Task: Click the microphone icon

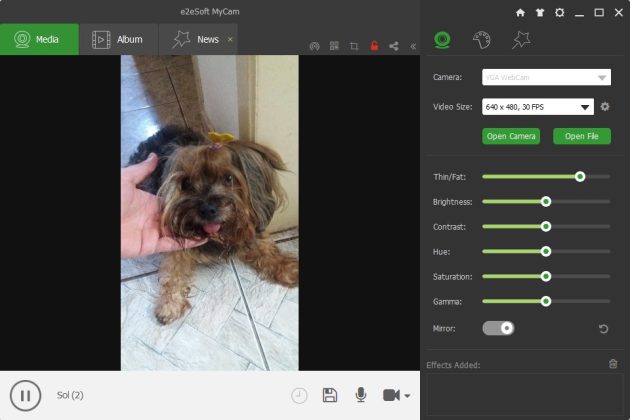Action: tap(361, 395)
